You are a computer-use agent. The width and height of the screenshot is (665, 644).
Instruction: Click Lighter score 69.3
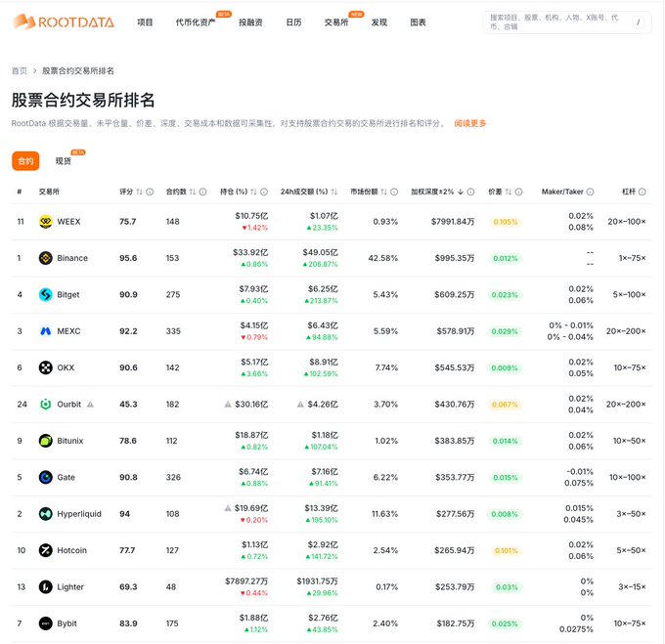click(x=128, y=586)
